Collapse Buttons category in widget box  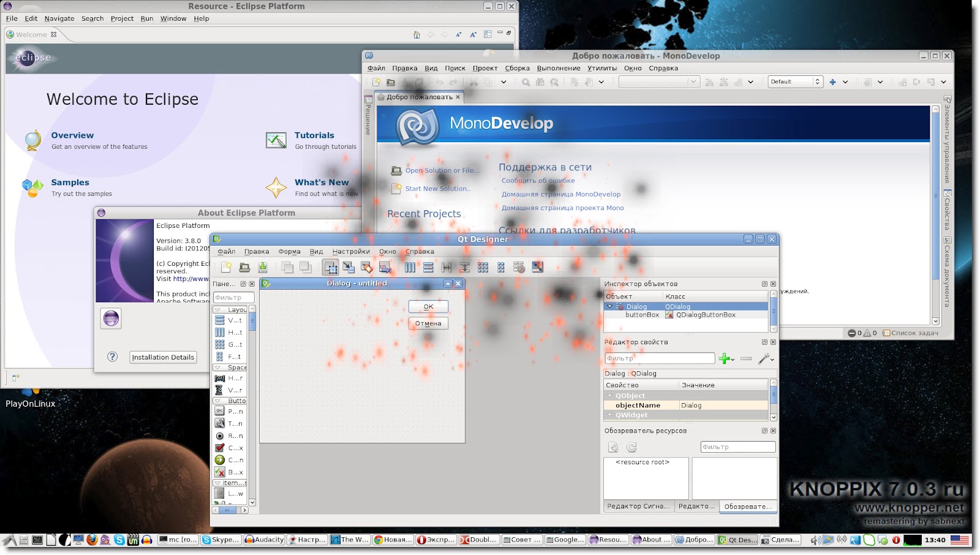pos(217,401)
